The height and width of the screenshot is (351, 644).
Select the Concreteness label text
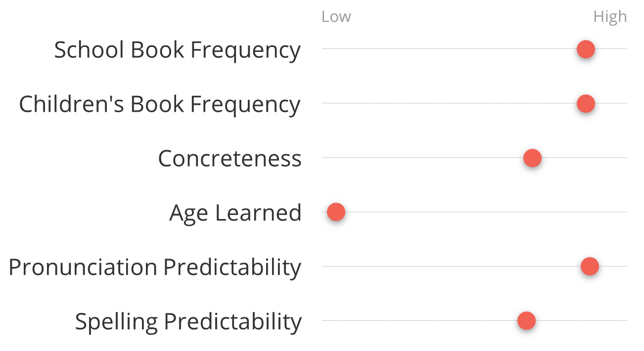pyautogui.click(x=230, y=159)
